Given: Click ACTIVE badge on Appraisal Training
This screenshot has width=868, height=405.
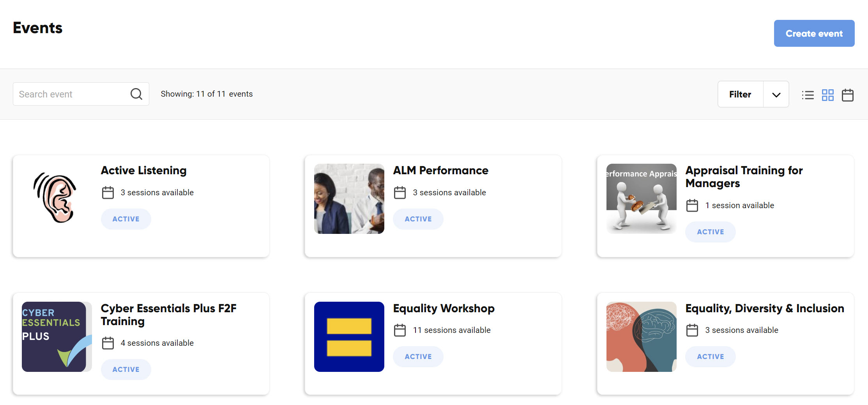Looking at the screenshot, I should 711,232.
